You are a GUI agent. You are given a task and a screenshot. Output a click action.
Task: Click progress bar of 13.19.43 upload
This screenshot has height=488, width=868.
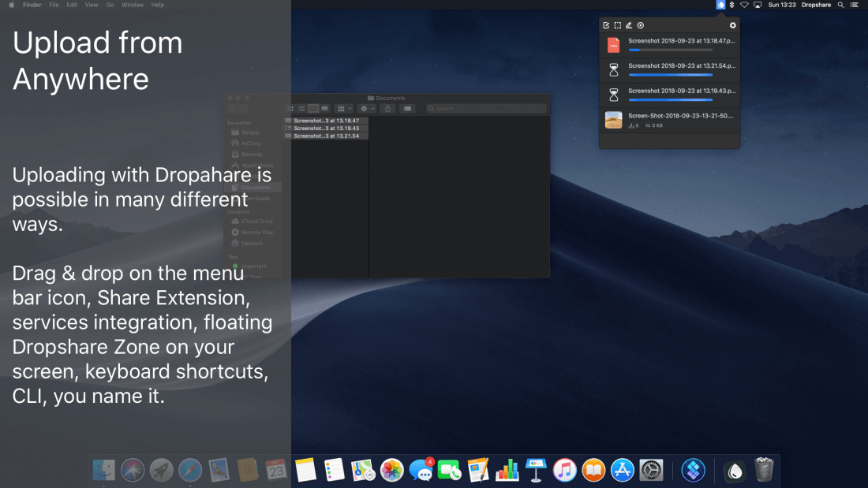pos(671,99)
